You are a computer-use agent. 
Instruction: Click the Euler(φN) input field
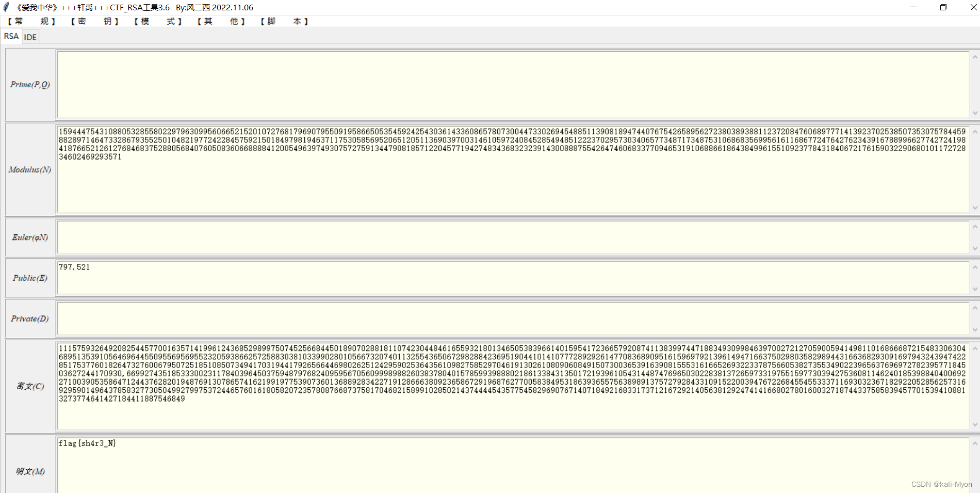point(464,237)
